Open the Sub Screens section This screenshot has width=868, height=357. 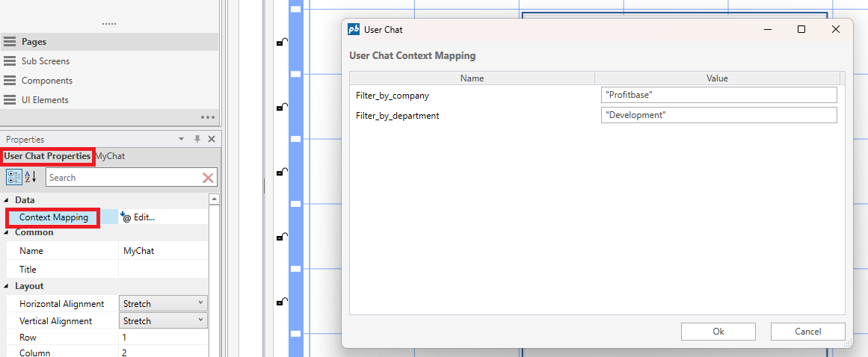[109, 60]
